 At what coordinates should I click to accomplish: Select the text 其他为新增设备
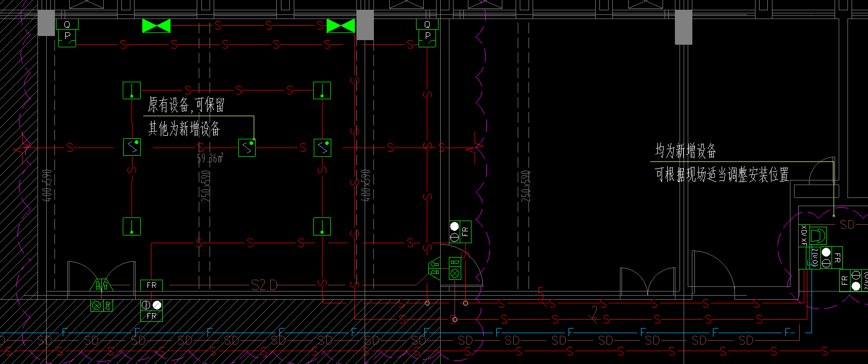[184, 129]
